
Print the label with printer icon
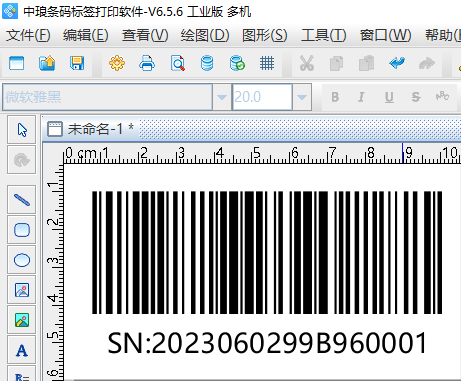(x=147, y=63)
